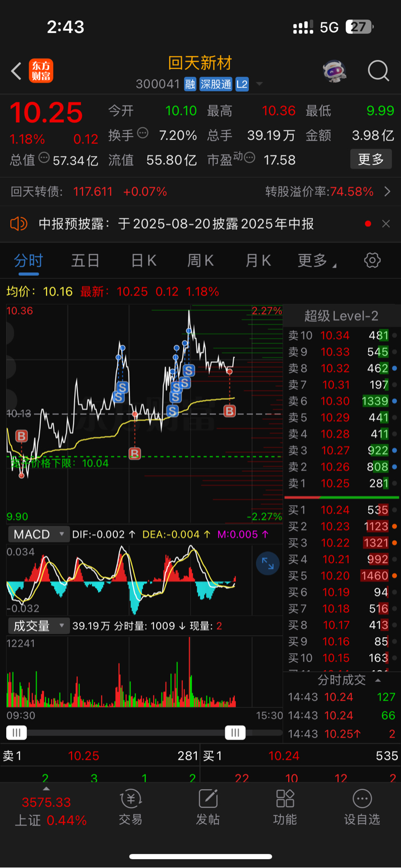The width and height of the screenshot is (401, 868).
Task: Switch to the 五日 tab
Action: tap(85, 260)
